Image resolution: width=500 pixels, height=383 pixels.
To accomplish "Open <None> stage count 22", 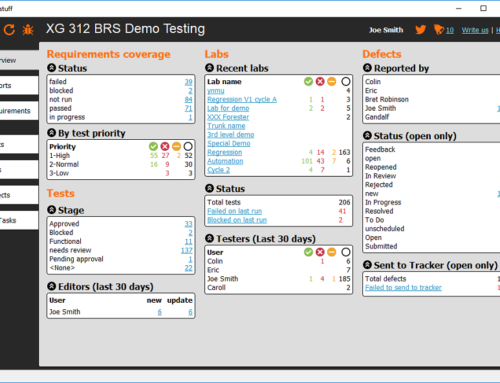I will (189, 268).
